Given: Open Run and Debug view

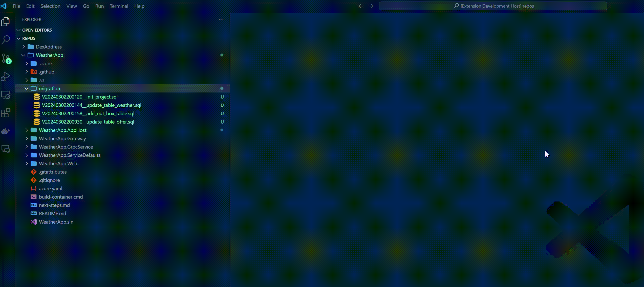Looking at the screenshot, I should (x=6, y=76).
